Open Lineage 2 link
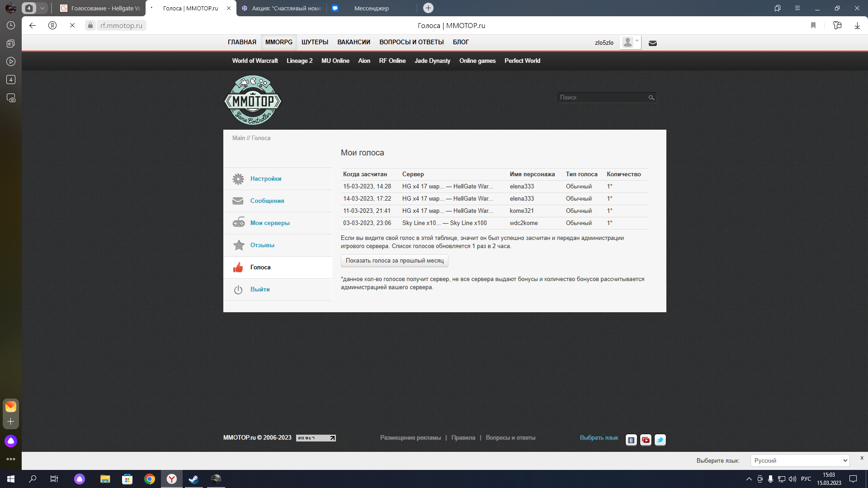Image resolution: width=868 pixels, height=488 pixels. click(299, 61)
